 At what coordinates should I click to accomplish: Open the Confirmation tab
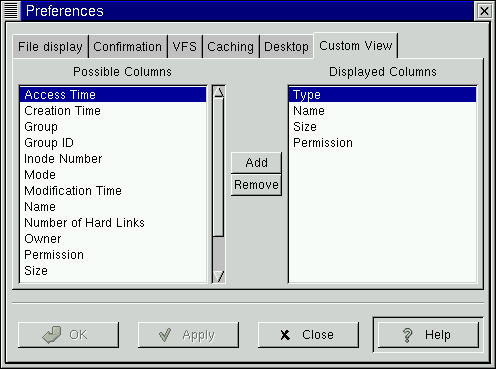[128, 47]
